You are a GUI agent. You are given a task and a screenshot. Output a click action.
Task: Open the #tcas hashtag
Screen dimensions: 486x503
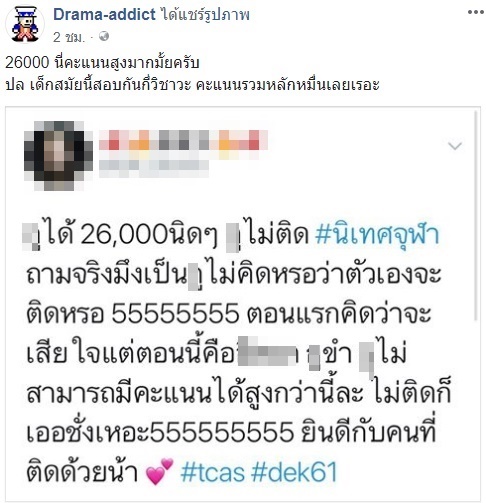(213, 472)
